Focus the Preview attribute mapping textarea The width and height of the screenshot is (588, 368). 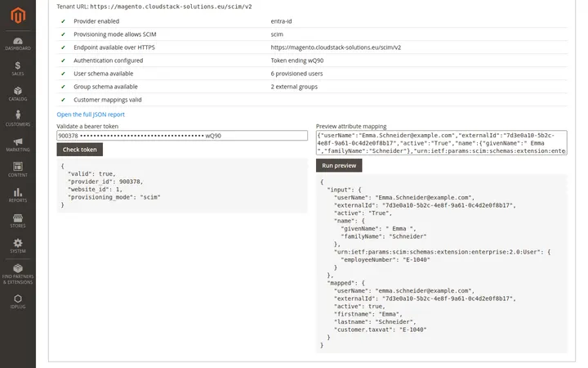[441, 142]
